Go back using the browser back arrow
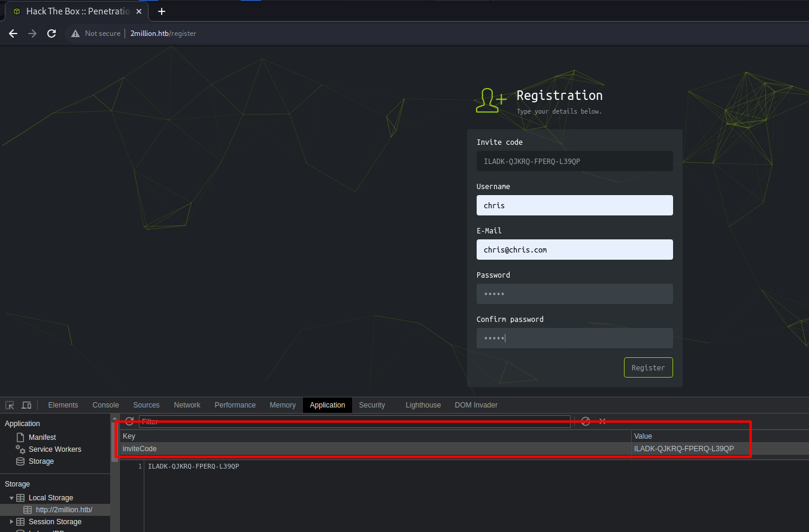The image size is (809, 532). pos(13,34)
